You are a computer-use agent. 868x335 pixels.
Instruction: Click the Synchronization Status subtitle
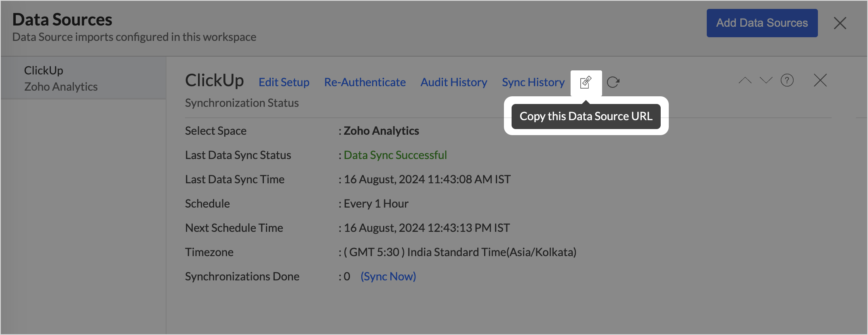pos(242,103)
